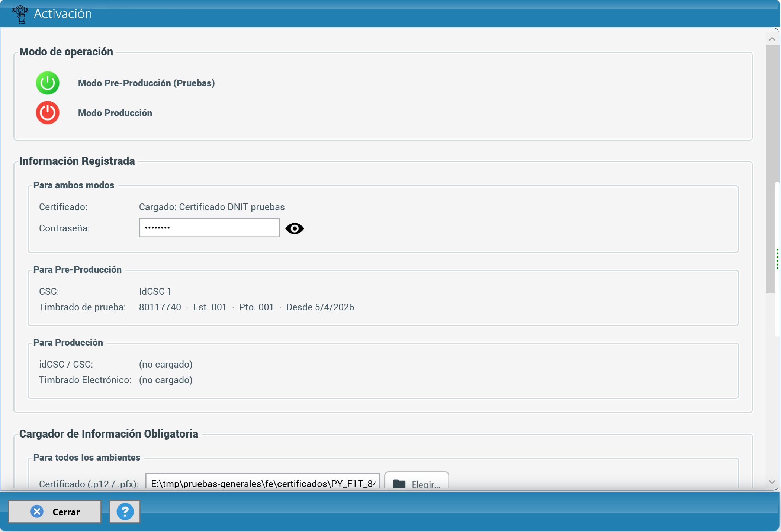Image resolution: width=781 pixels, height=532 pixels.
Task: Click the 'Timbrado de prueba:' label
Action: pos(83,307)
